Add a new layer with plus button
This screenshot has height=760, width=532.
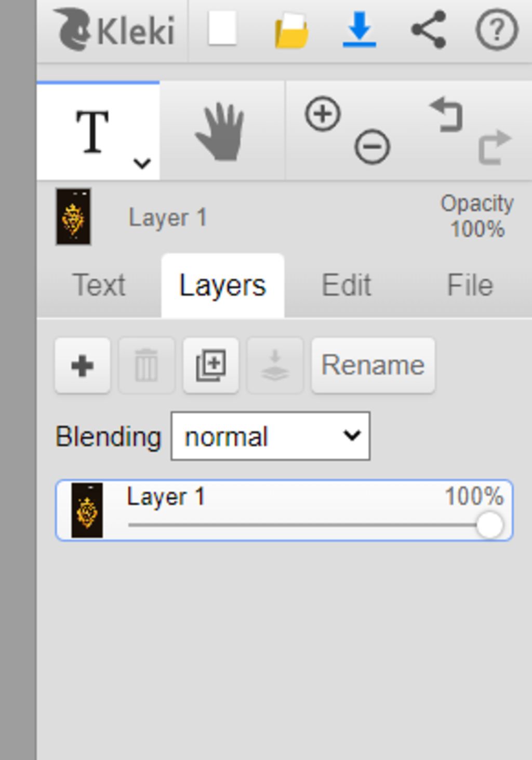[x=83, y=365]
